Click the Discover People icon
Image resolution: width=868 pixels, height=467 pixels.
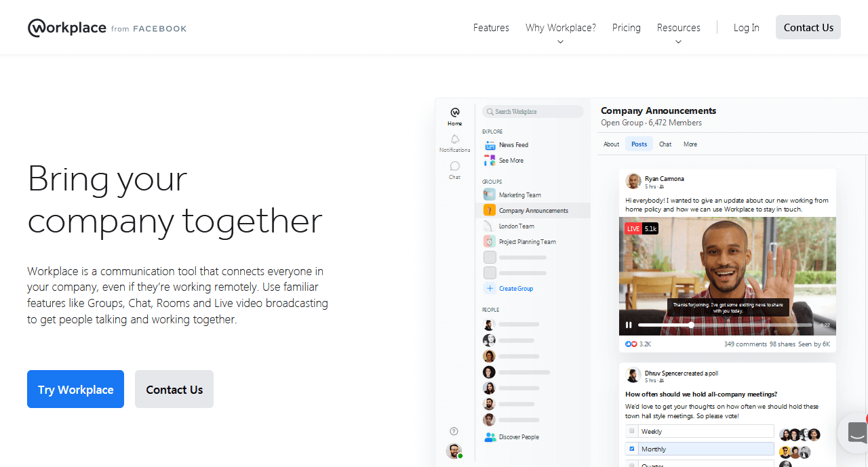[x=490, y=437]
